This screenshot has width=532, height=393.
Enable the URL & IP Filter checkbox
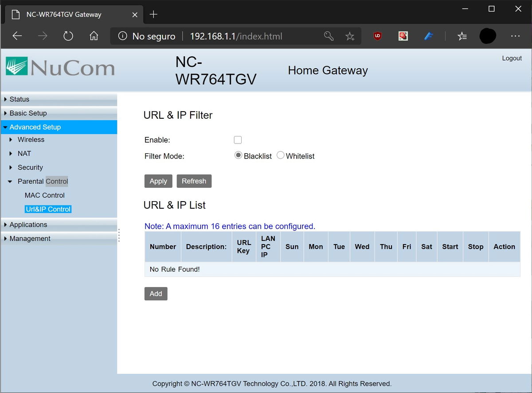(238, 140)
